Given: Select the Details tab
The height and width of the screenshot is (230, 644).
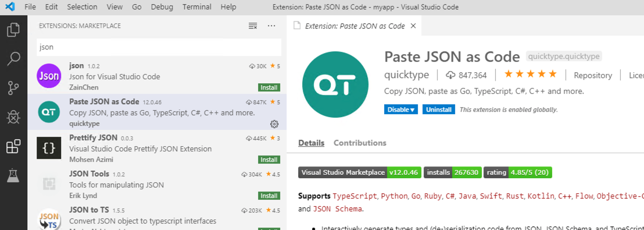Looking at the screenshot, I should point(311,143).
